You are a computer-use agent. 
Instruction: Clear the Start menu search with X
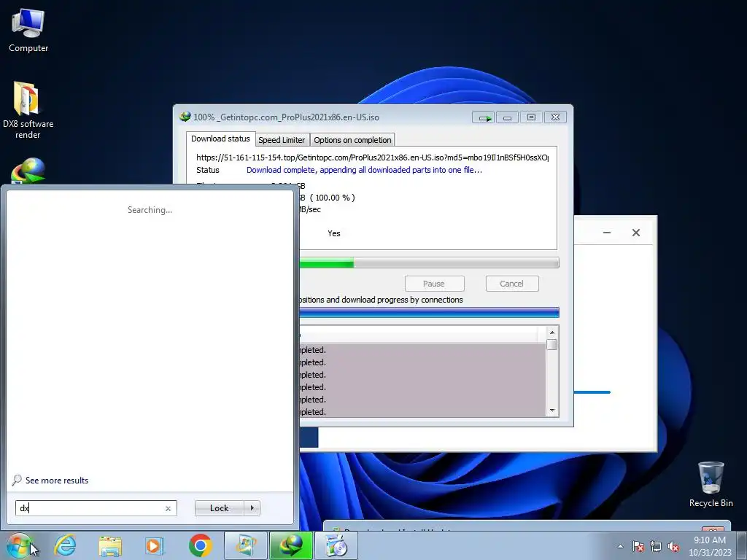click(169, 508)
